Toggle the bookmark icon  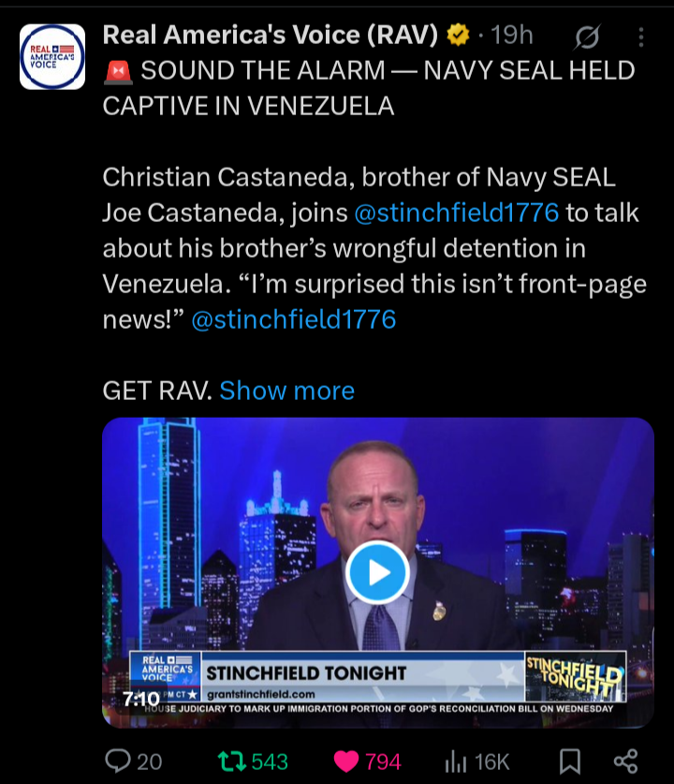coord(570,762)
